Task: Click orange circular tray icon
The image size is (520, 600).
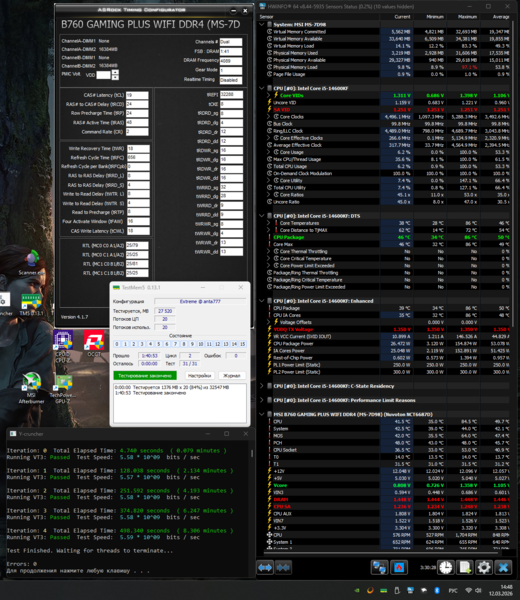Action: click(370, 590)
